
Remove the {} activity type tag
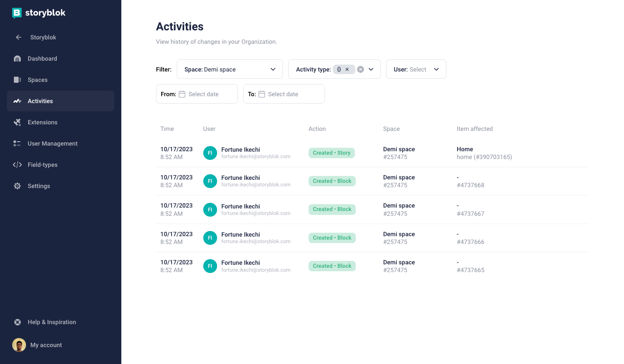pyautogui.click(x=347, y=69)
